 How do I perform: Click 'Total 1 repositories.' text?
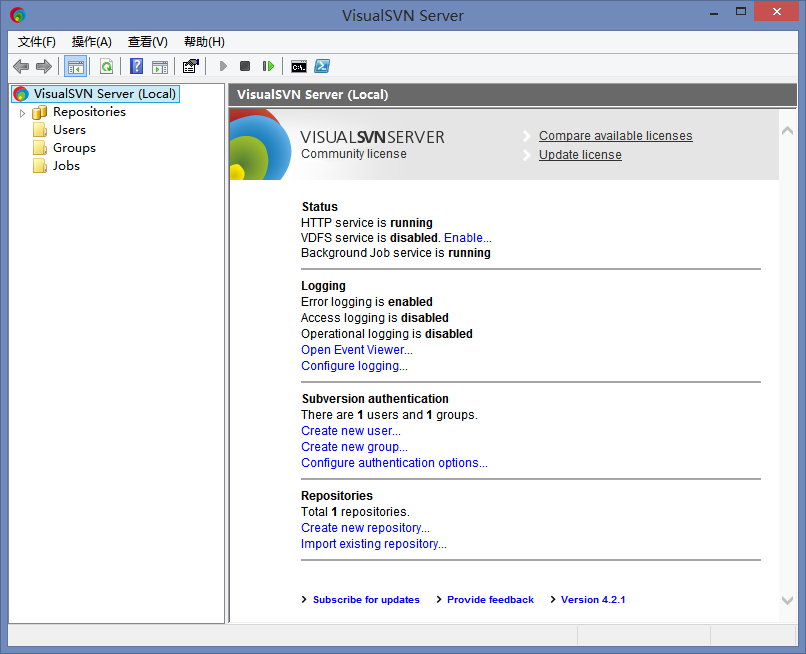tap(355, 512)
